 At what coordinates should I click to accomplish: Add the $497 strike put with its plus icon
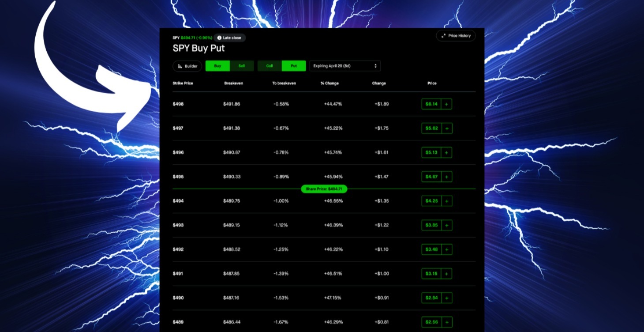coord(446,128)
